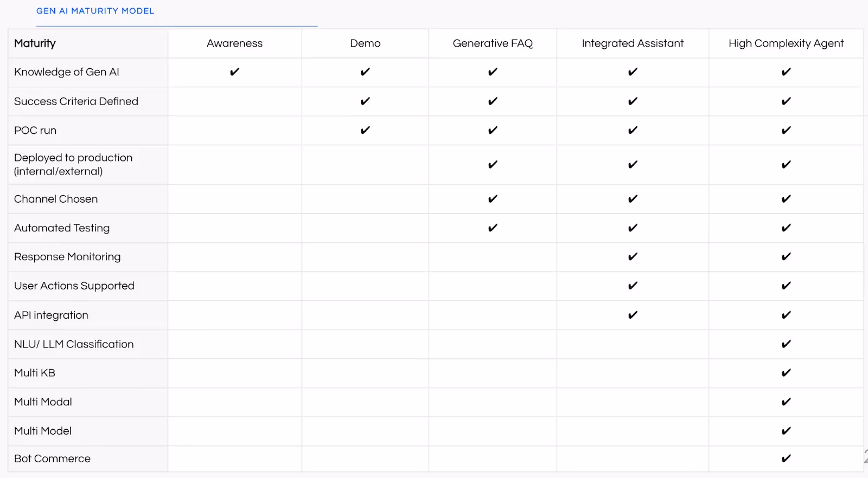Click High Complexity Agent checkmark for API integration
Viewport: 868px width, 478px height.
coord(786,315)
